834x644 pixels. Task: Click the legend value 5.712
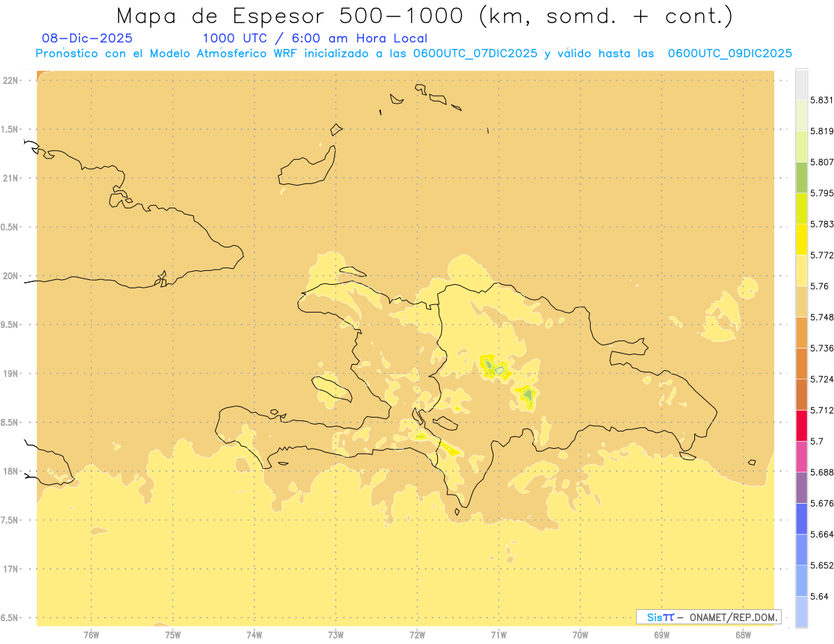pyautogui.click(x=822, y=410)
